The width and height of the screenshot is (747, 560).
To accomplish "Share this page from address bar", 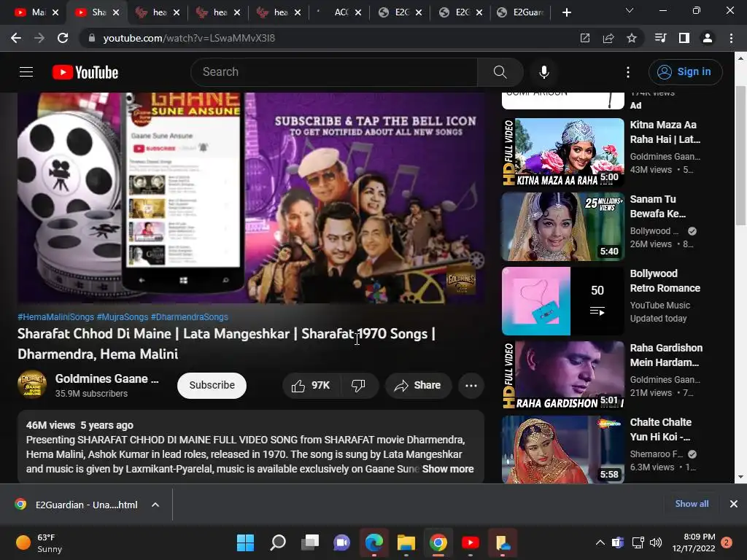I will (x=608, y=38).
